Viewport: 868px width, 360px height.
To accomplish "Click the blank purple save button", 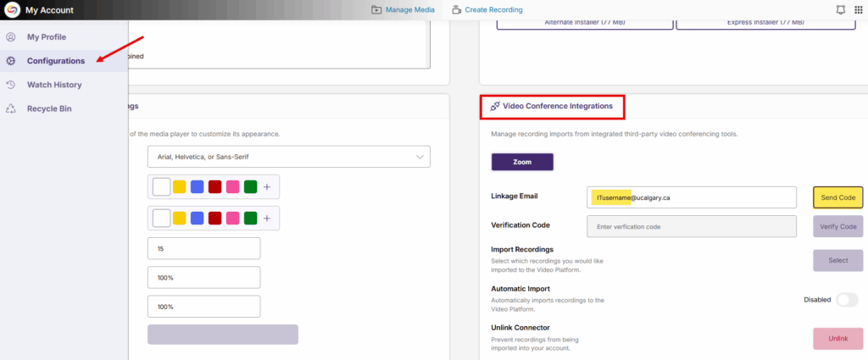I will [223, 335].
